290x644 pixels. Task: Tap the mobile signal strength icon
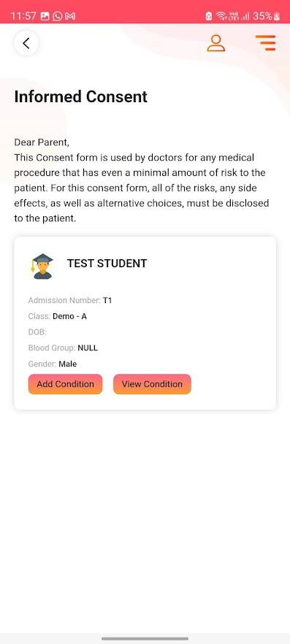(245, 16)
